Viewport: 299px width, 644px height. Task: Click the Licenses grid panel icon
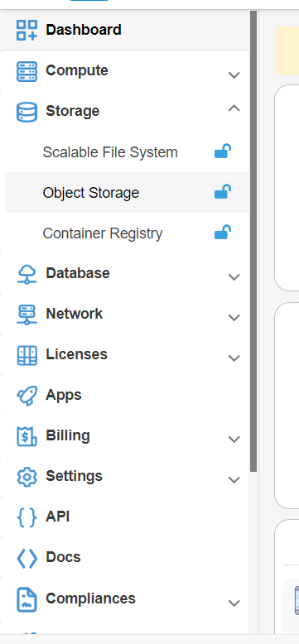click(x=27, y=355)
